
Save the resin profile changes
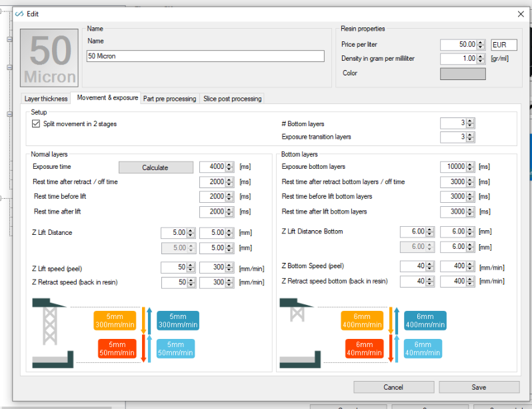[x=479, y=387]
